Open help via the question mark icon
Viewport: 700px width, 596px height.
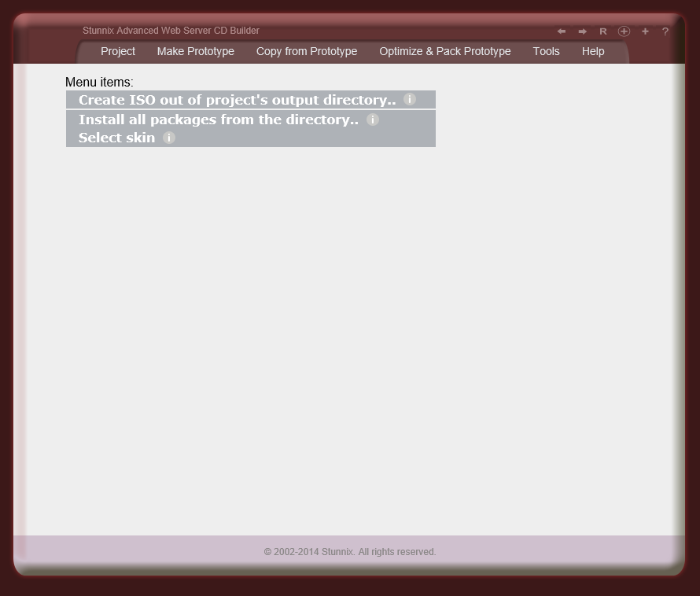click(665, 31)
